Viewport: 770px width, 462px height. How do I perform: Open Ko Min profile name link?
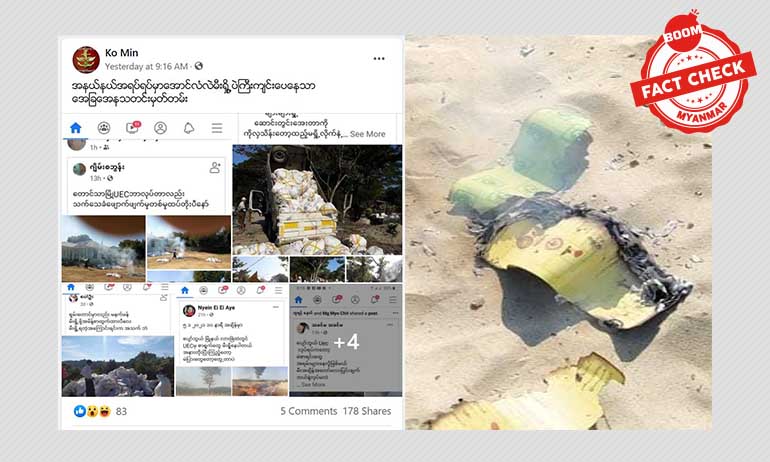coord(121,53)
